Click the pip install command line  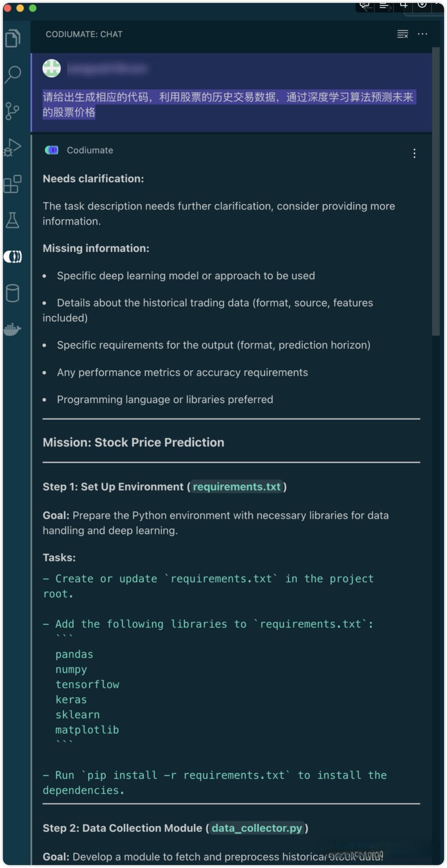point(215,782)
